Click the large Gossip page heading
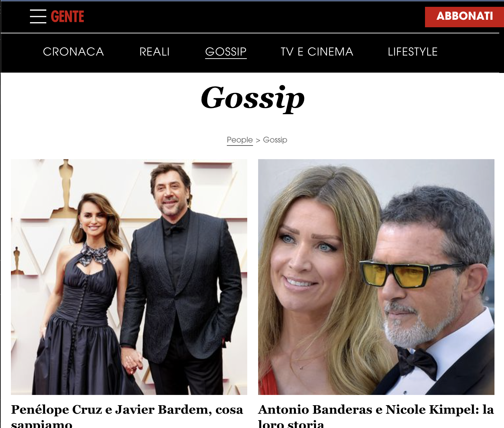This screenshot has width=504, height=428. click(x=252, y=98)
